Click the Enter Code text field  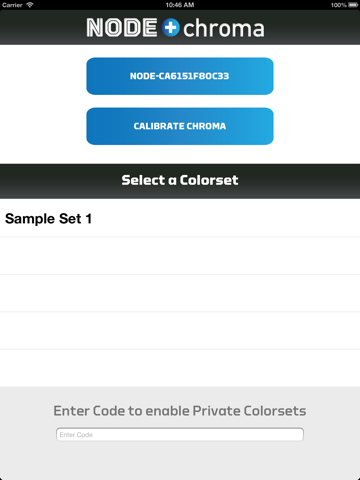[x=180, y=434]
